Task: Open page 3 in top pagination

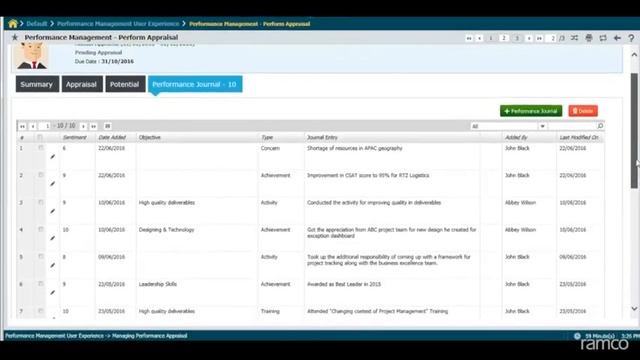Action: coord(517,38)
